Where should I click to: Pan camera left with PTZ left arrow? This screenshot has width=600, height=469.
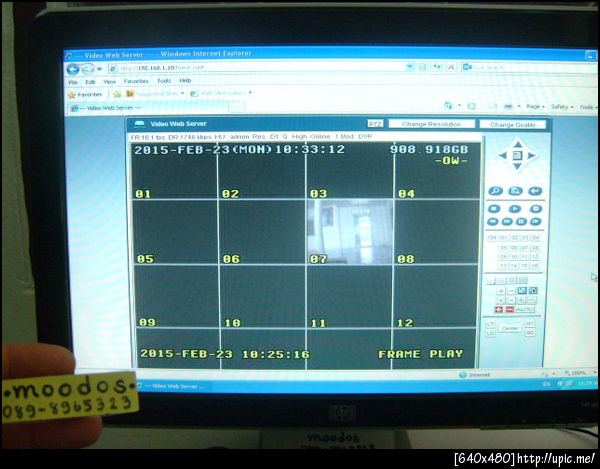[503, 156]
